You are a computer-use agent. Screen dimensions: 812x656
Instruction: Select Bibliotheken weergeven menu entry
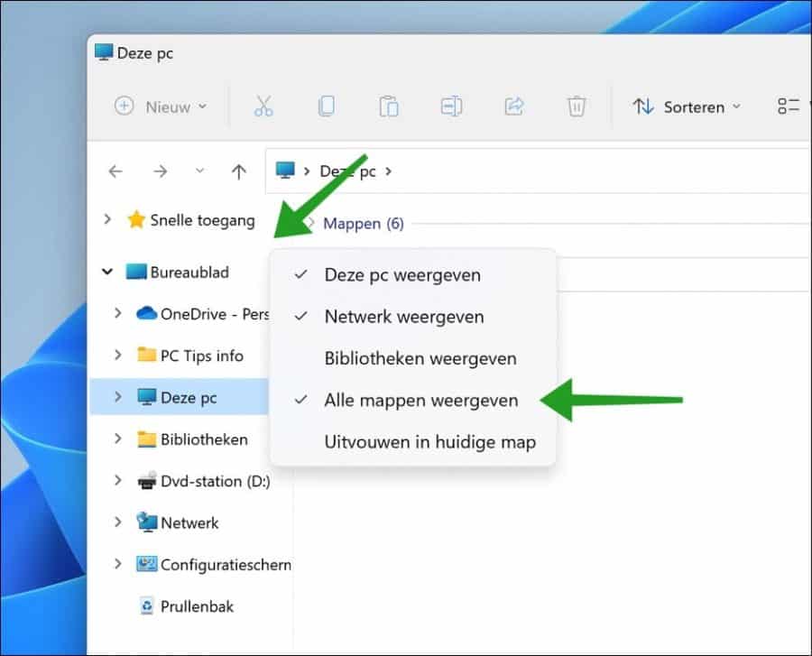(420, 358)
